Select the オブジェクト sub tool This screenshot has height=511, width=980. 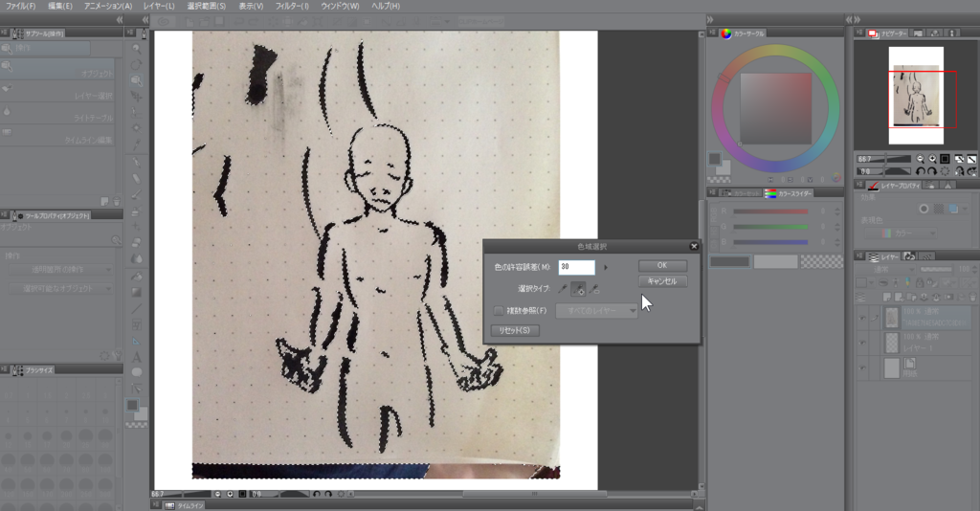[57, 69]
